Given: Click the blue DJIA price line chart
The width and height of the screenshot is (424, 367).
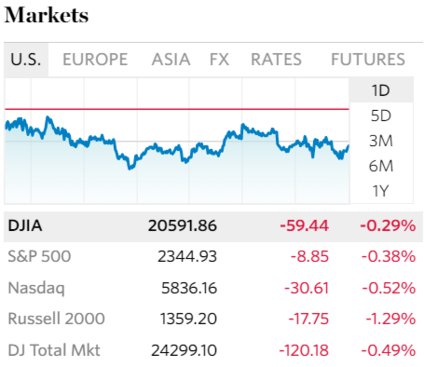Looking at the screenshot, I should 177,143.
